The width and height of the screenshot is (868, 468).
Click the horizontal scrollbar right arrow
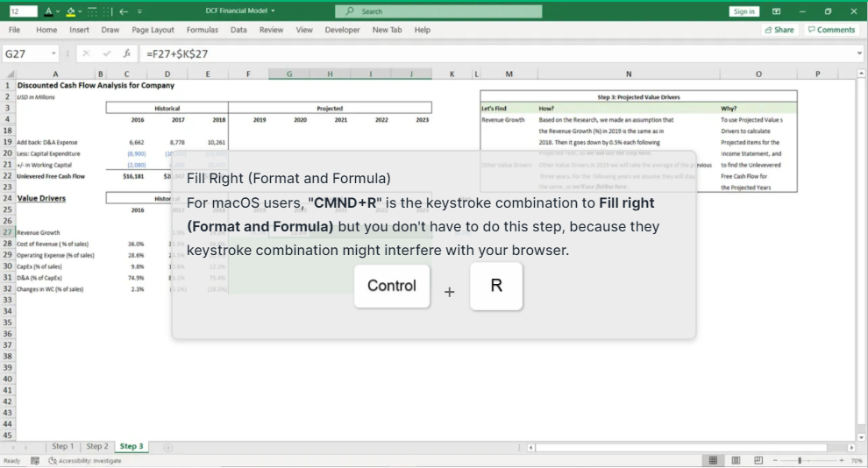(851, 447)
